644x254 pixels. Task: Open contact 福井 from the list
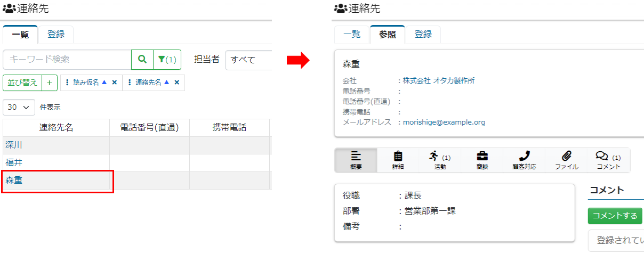pyautogui.click(x=14, y=162)
